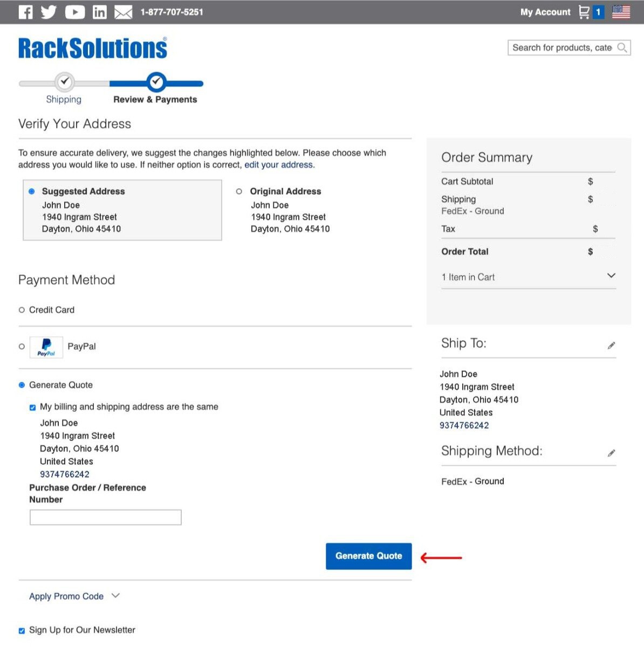644x647 pixels.
Task: Click the email envelope icon
Action: click(123, 12)
